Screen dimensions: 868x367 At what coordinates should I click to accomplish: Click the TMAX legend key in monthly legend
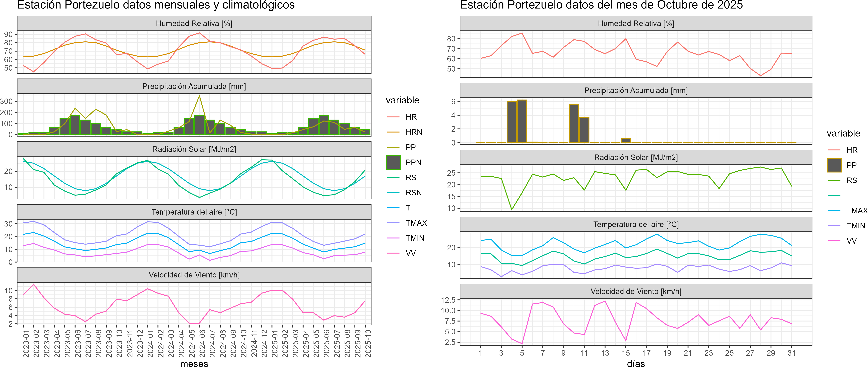pyautogui.click(x=393, y=223)
